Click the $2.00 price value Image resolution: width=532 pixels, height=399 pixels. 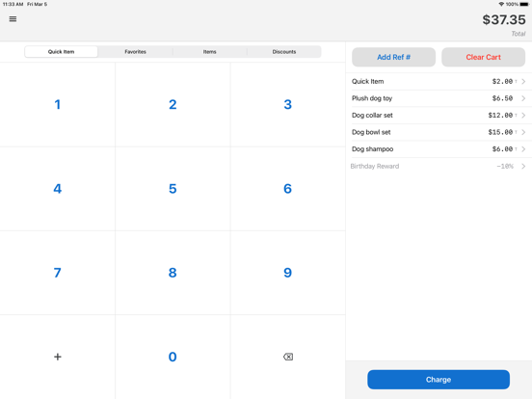click(x=502, y=81)
